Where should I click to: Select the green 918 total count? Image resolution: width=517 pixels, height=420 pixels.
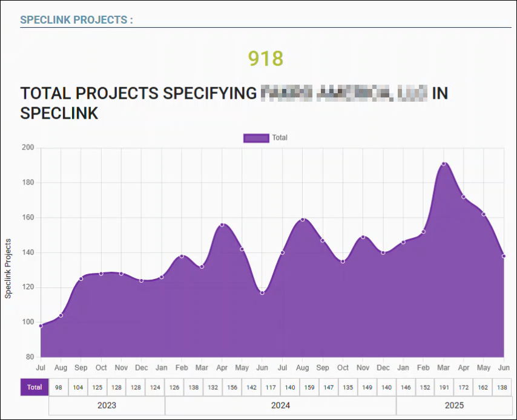point(265,58)
